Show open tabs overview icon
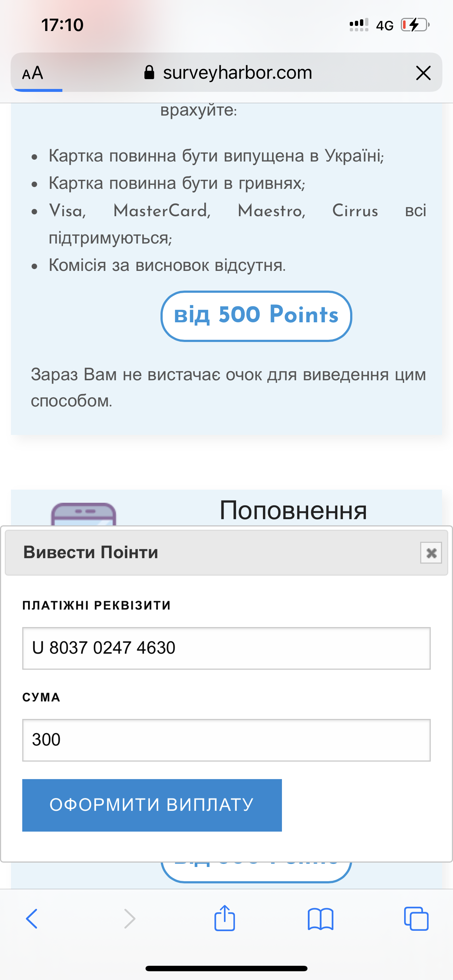The width and height of the screenshot is (453, 980). [416, 919]
